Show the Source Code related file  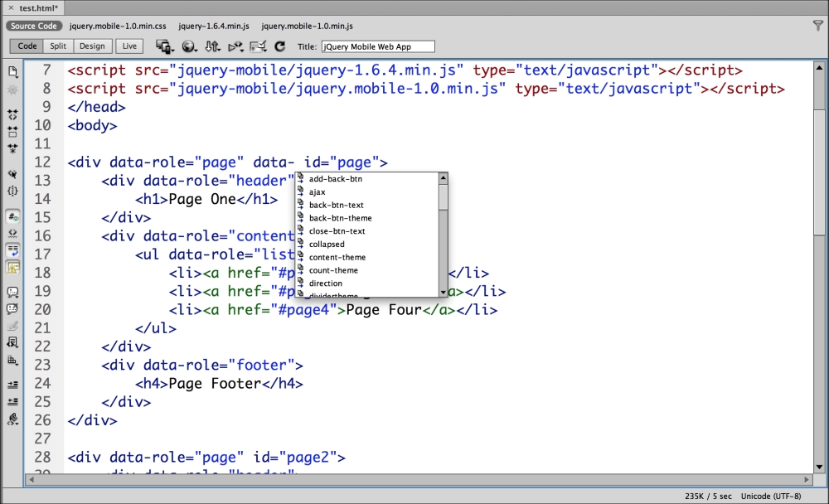[x=34, y=26]
